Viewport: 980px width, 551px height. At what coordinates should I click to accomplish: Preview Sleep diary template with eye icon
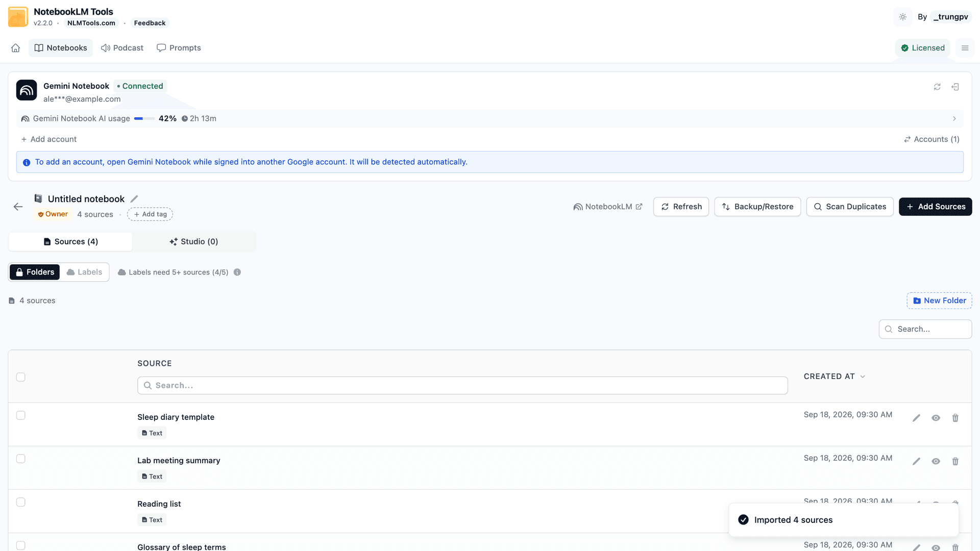936,418
